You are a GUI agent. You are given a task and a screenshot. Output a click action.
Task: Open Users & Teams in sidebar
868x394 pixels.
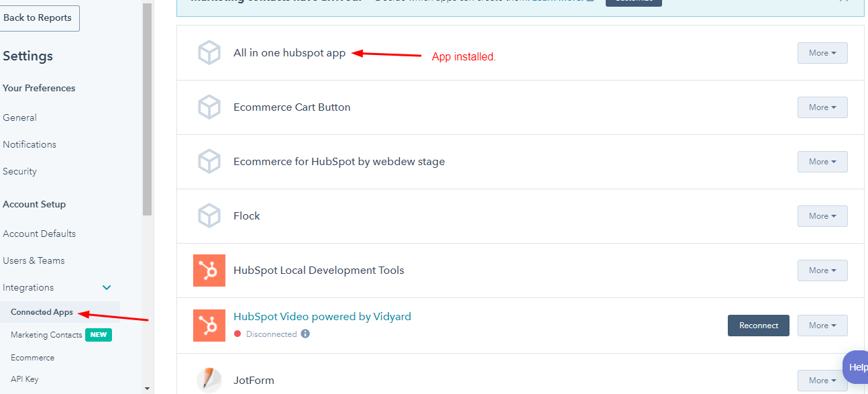click(x=34, y=260)
